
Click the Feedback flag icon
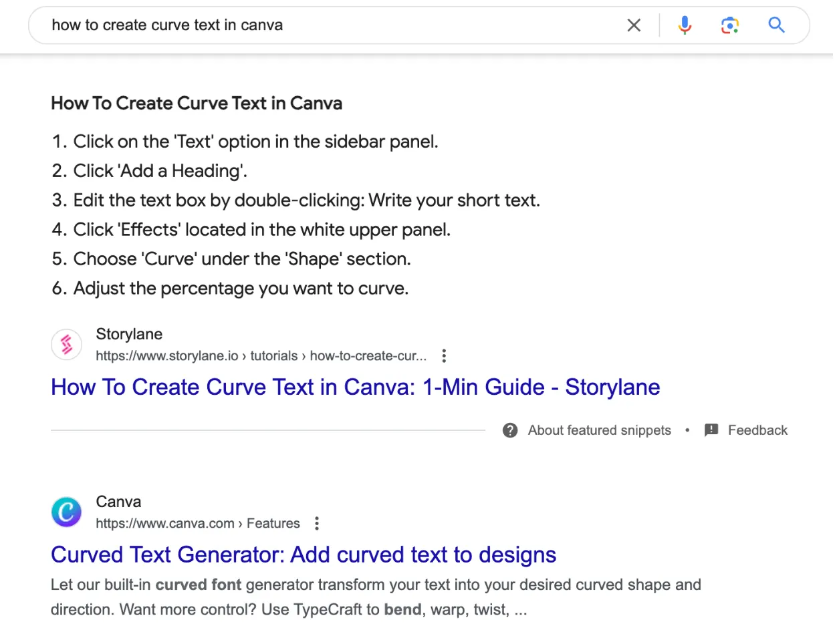(711, 430)
